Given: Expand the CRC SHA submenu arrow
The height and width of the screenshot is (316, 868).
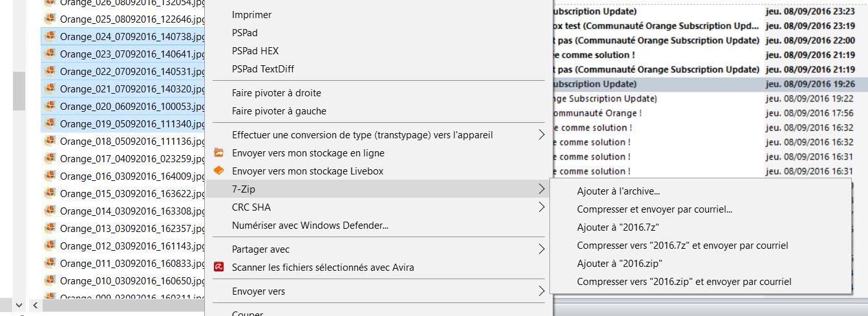Looking at the screenshot, I should point(541,207).
